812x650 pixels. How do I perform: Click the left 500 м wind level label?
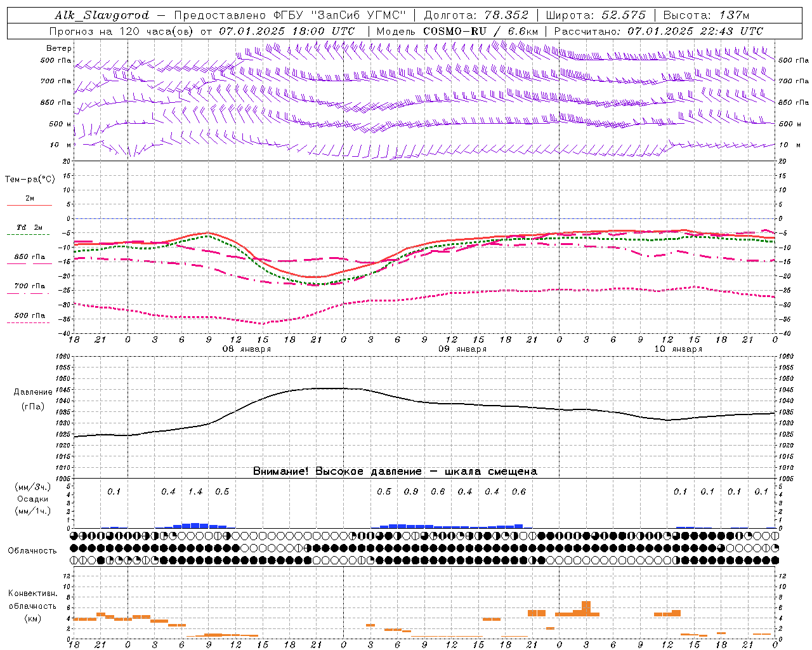tap(60, 124)
